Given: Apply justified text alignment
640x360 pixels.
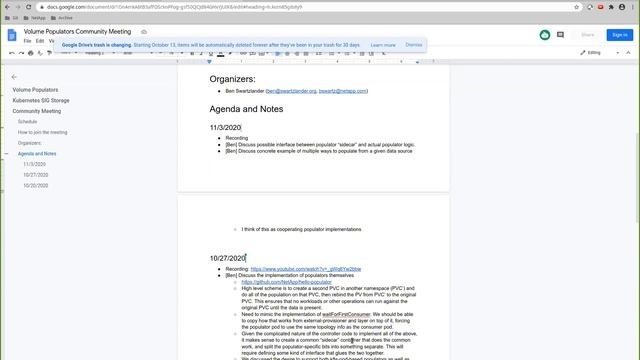Looking at the screenshot, I should coord(306,53).
